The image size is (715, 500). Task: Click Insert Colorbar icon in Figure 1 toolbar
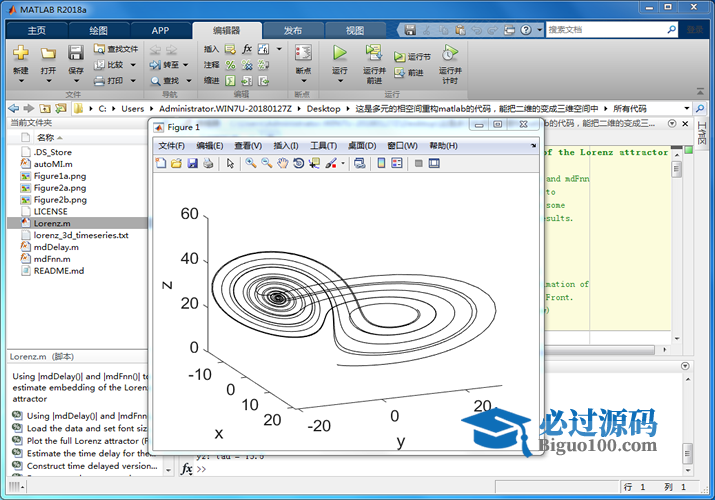[381, 163]
